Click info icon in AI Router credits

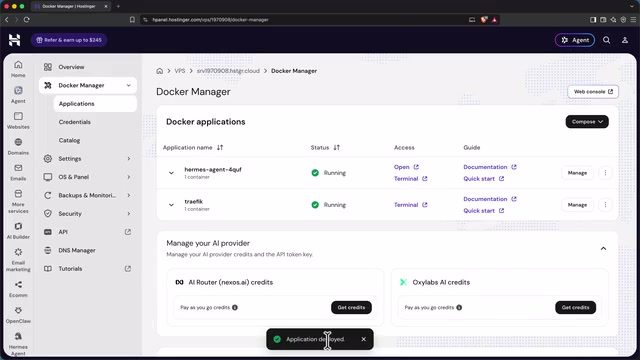[x=235, y=307]
